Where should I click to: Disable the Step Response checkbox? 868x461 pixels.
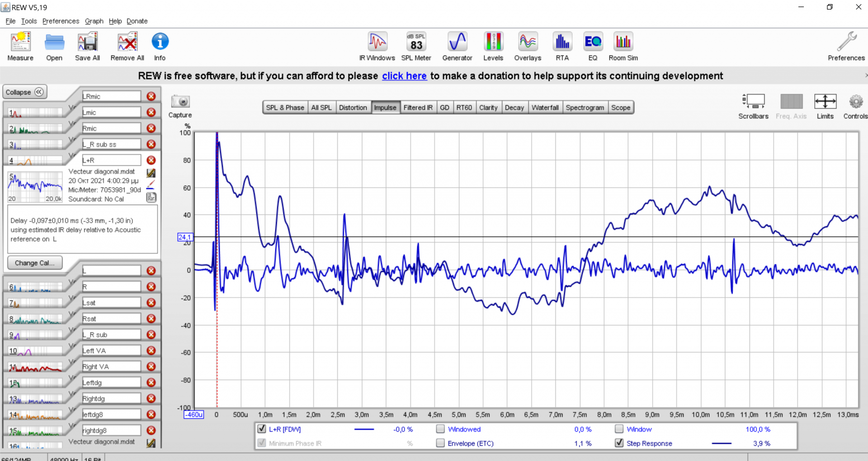tap(619, 443)
